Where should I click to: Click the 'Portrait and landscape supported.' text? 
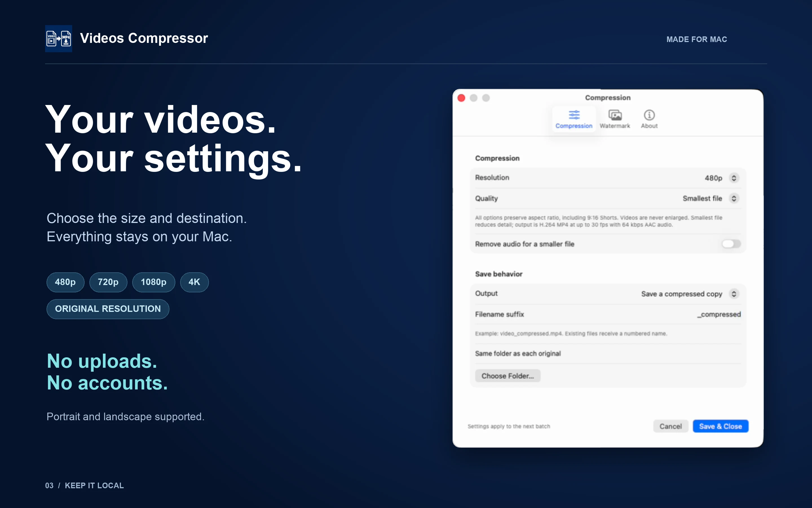[x=125, y=417]
